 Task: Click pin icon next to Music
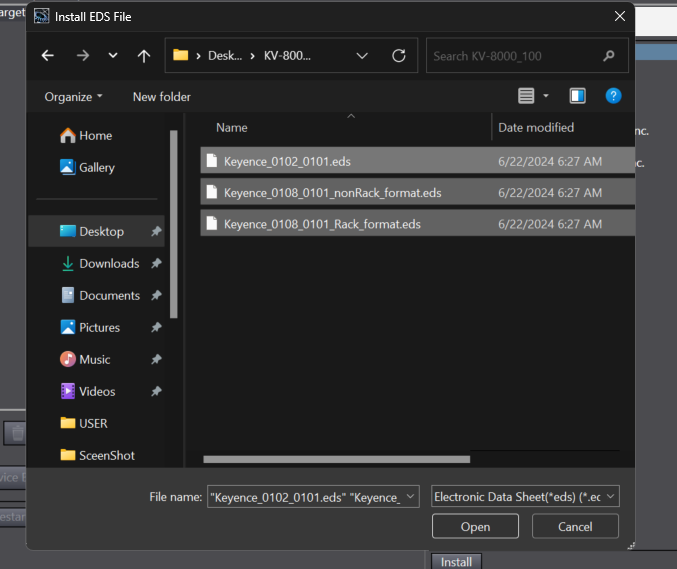coord(156,359)
